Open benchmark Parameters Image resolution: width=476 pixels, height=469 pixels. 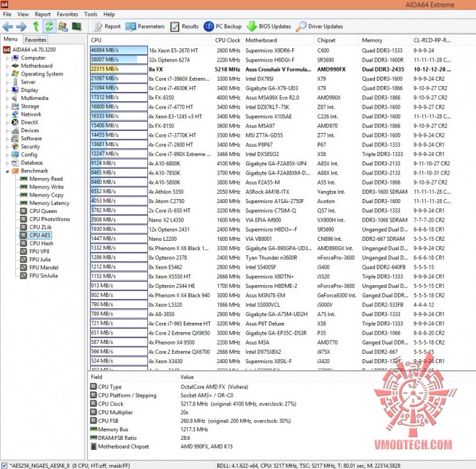point(145,26)
